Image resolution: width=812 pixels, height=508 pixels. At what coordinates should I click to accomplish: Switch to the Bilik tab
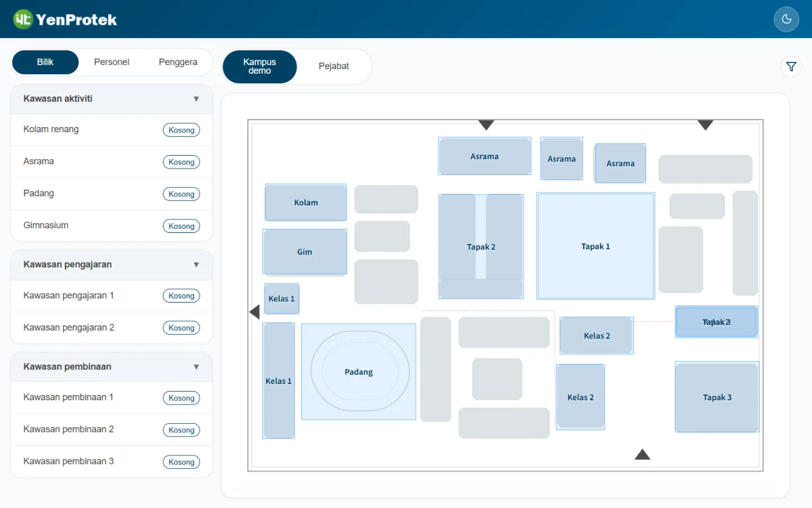coord(45,62)
